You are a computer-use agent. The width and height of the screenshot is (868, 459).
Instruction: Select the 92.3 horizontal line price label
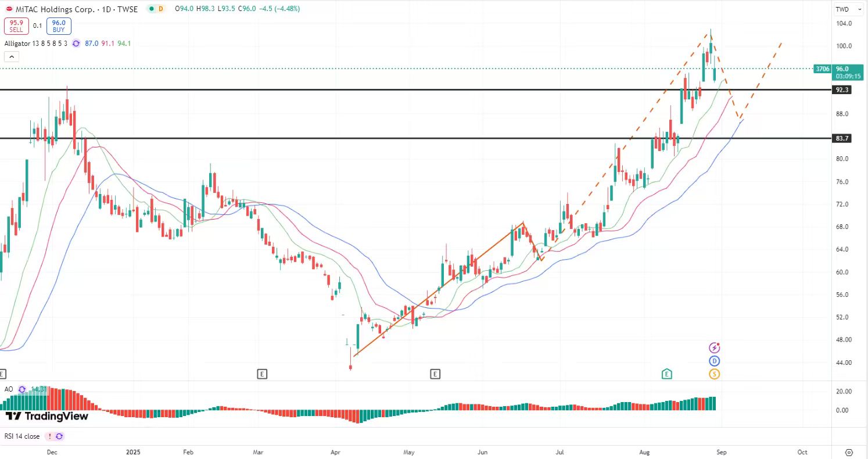(x=842, y=90)
